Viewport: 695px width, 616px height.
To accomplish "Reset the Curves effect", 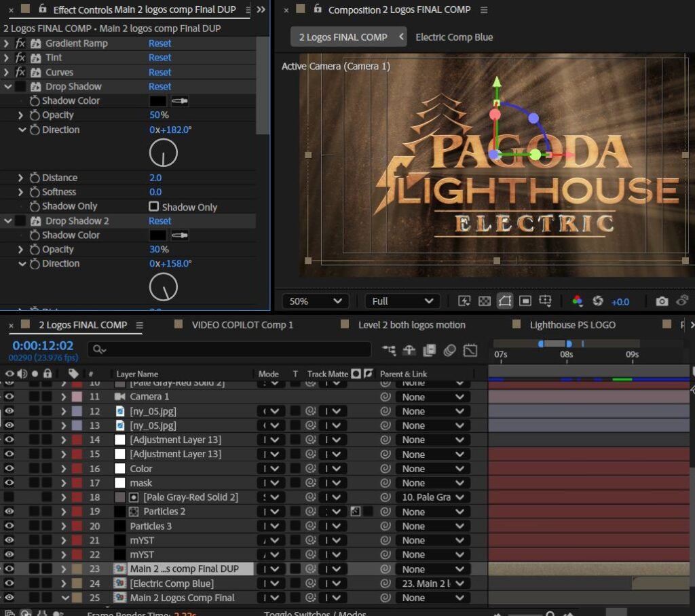I will point(160,73).
